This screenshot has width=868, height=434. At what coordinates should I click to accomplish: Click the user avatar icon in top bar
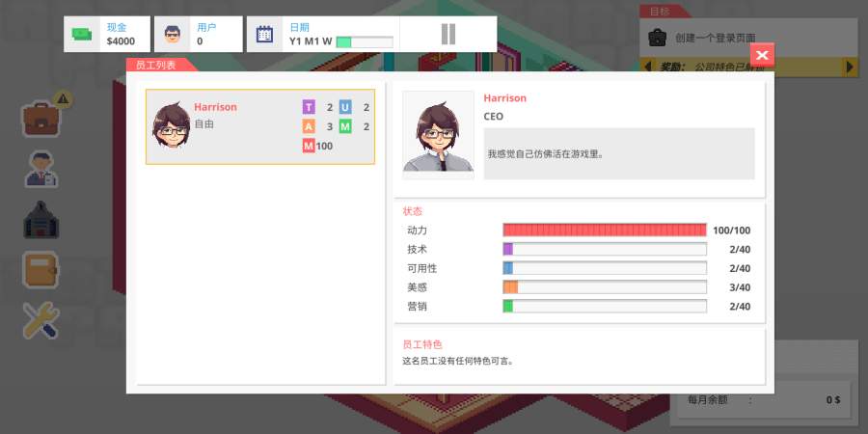174,35
